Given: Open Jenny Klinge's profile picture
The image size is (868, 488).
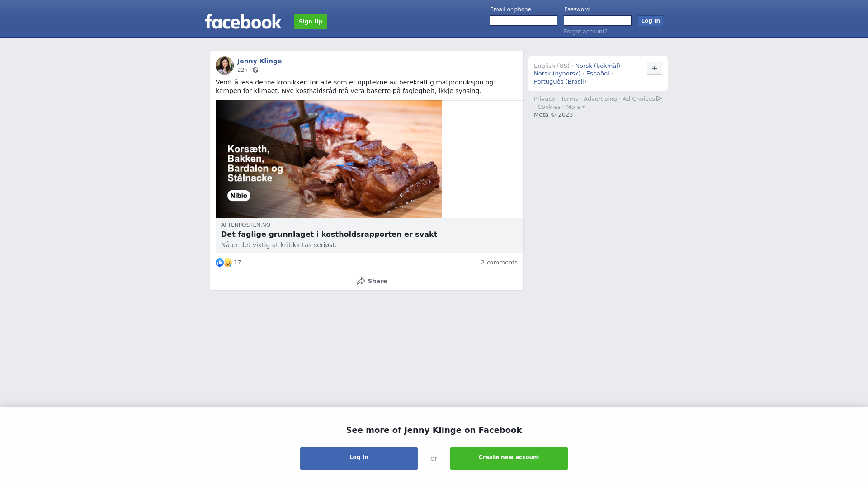Looking at the screenshot, I should click(225, 66).
